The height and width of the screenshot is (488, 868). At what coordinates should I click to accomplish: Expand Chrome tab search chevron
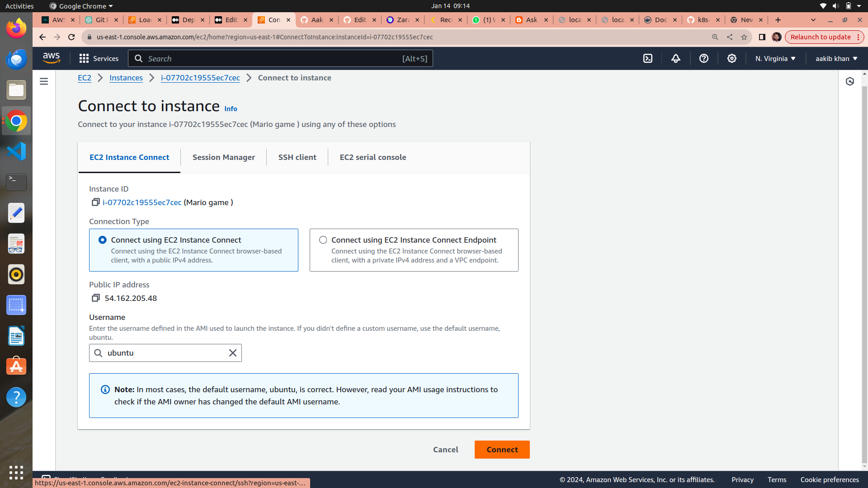click(813, 20)
